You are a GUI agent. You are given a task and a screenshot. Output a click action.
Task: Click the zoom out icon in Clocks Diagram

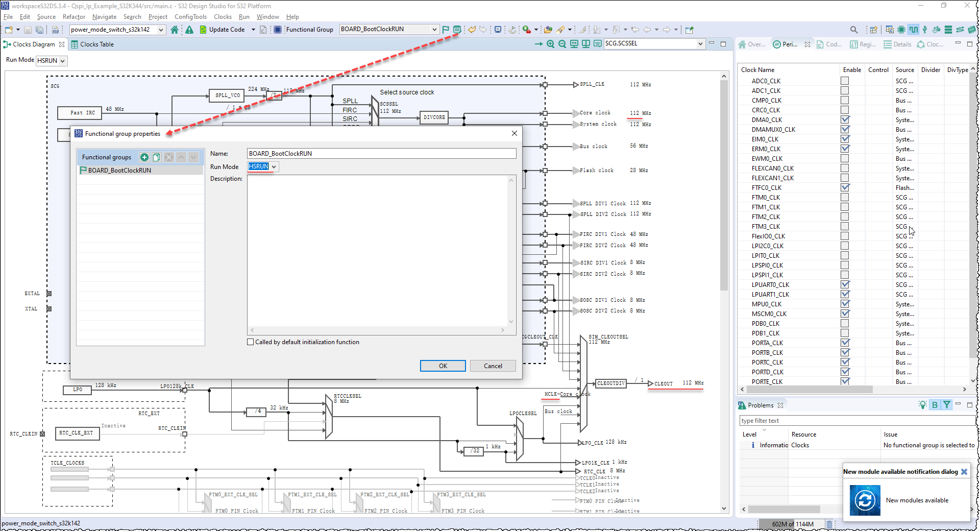[562, 44]
